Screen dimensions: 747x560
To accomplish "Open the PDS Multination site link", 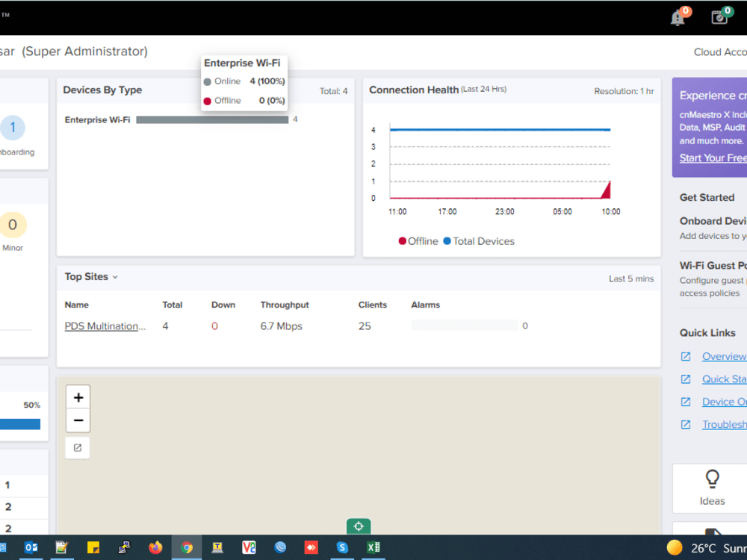I will [105, 326].
